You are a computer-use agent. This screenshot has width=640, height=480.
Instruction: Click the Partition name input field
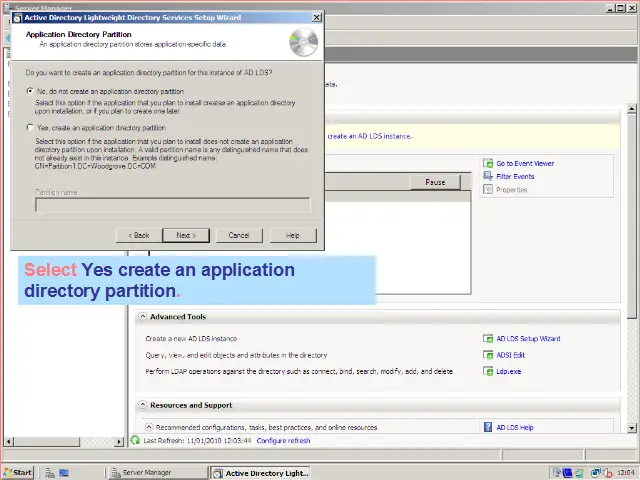coord(173,205)
